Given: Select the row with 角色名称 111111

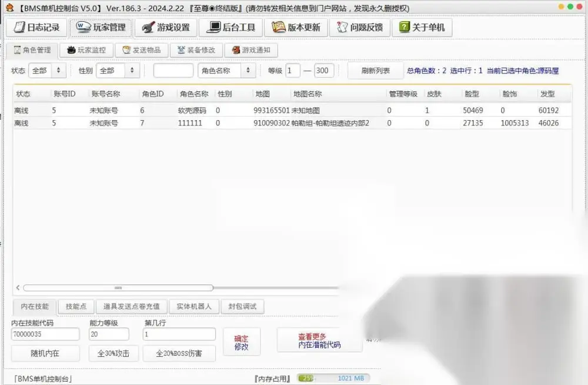Looking at the screenshot, I should tap(292, 123).
